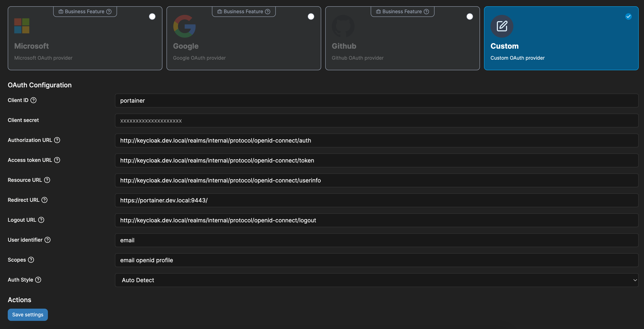The height and width of the screenshot is (329, 644).
Task: Open the Scopes help tooltip
Action: [31, 260]
